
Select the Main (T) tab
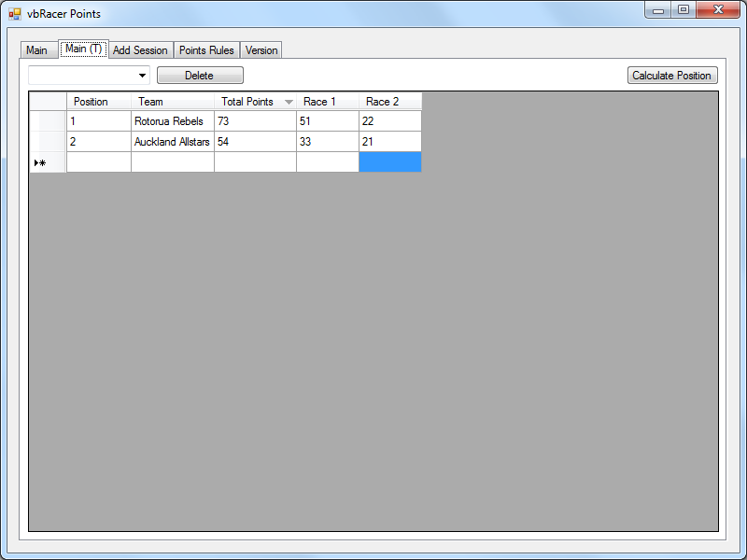(x=83, y=49)
